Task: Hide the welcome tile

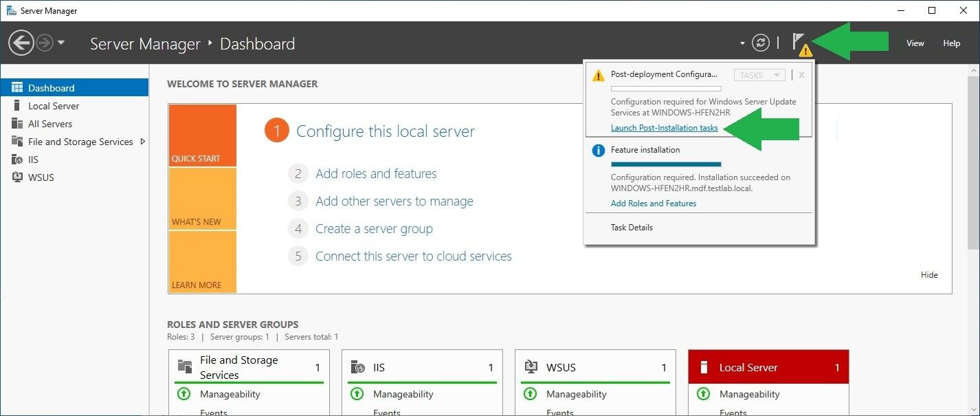Action: (x=929, y=274)
